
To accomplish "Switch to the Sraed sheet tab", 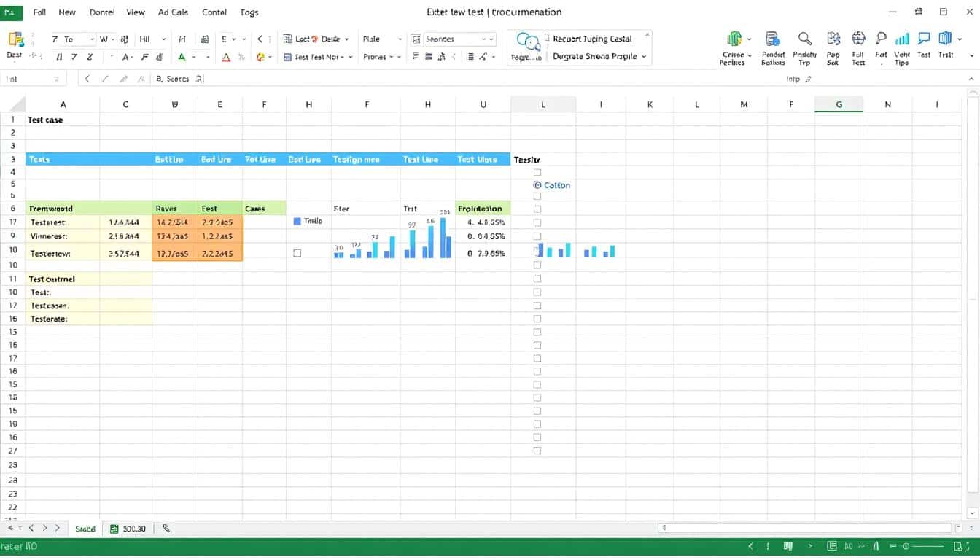I will coord(85,529).
